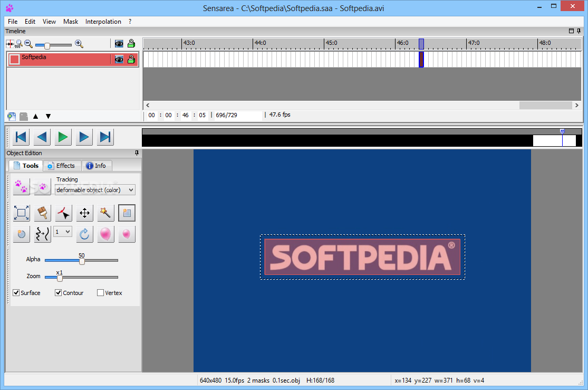The width and height of the screenshot is (588, 390).
Task: Click the center-on-playhead timeline icon
Action: pyautogui.click(x=9, y=44)
